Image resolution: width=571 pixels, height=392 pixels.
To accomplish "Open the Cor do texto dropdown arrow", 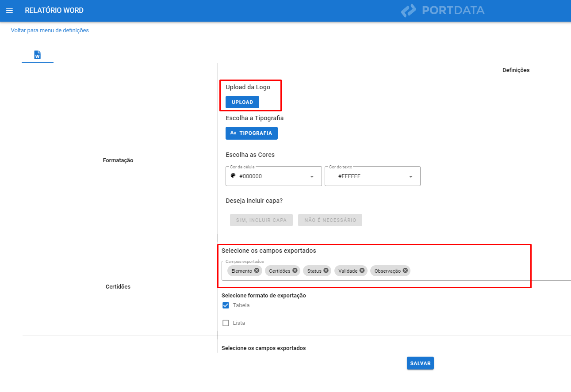I will pos(410,177).
